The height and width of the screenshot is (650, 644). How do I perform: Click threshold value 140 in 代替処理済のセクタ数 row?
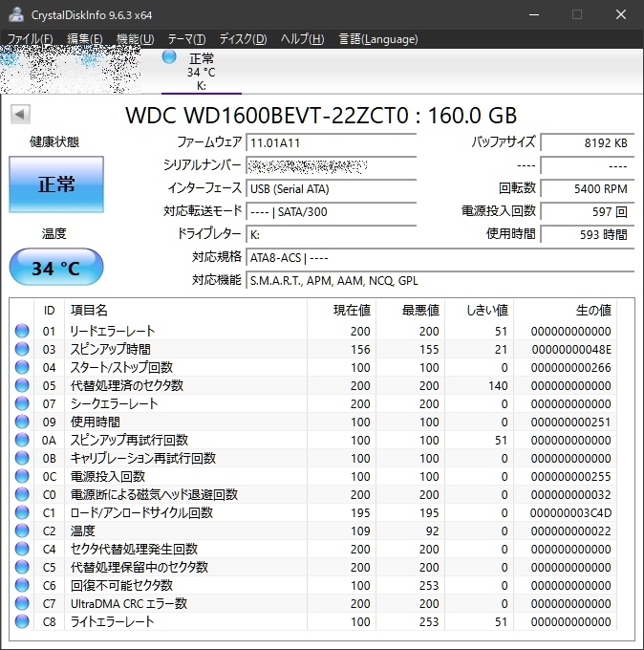click(x=498, y=386)
